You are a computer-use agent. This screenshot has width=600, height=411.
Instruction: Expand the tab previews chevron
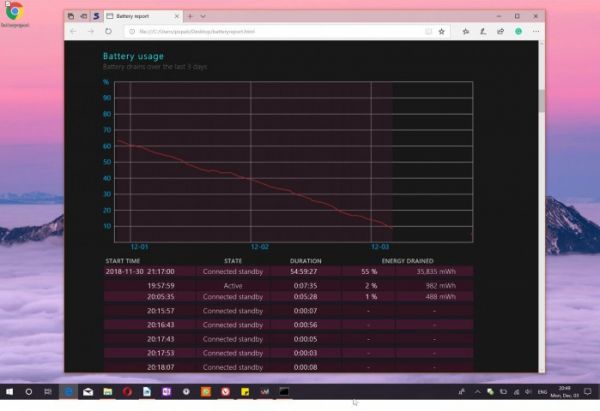tap(203, 16)
